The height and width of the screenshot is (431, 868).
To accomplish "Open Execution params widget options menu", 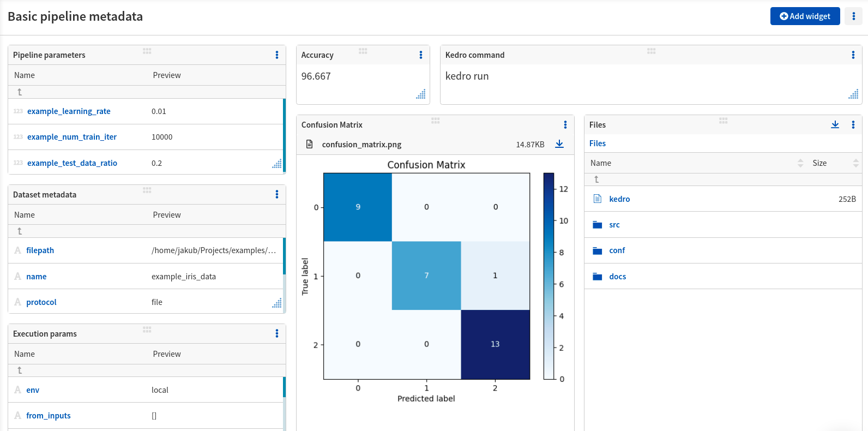I will (277, 334).
